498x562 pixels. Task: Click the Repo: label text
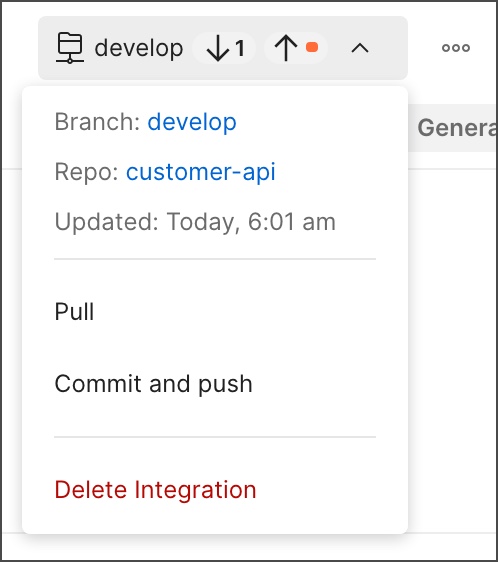86,172
